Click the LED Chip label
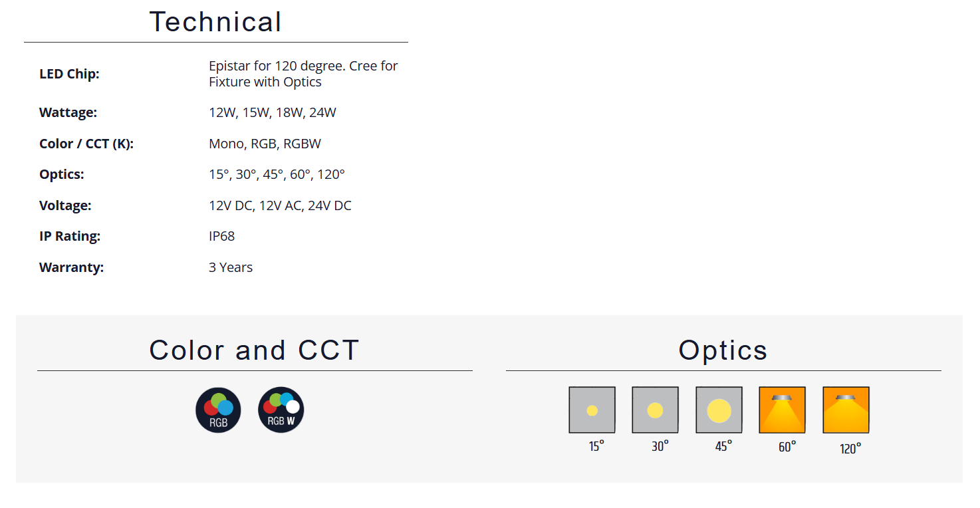Image resolution: width=980 pixels, height=508 pixels. 69,74
